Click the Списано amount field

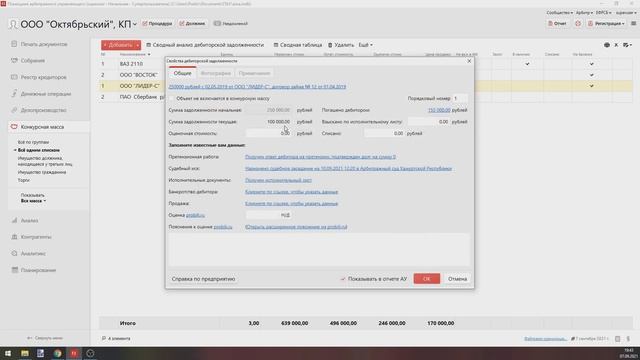(384, 133)
